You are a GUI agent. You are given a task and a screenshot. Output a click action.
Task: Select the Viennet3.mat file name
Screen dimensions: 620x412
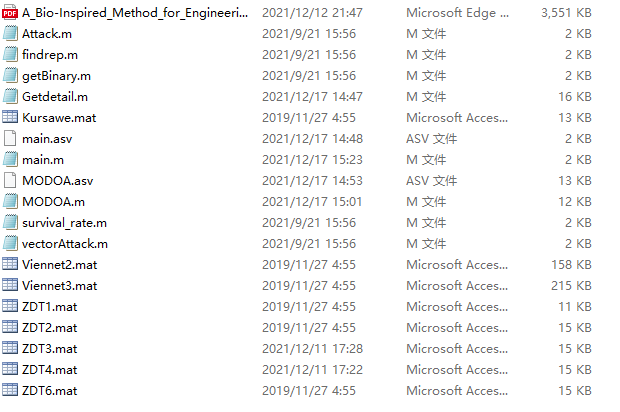pyautogui.click(x=61, y=286)
